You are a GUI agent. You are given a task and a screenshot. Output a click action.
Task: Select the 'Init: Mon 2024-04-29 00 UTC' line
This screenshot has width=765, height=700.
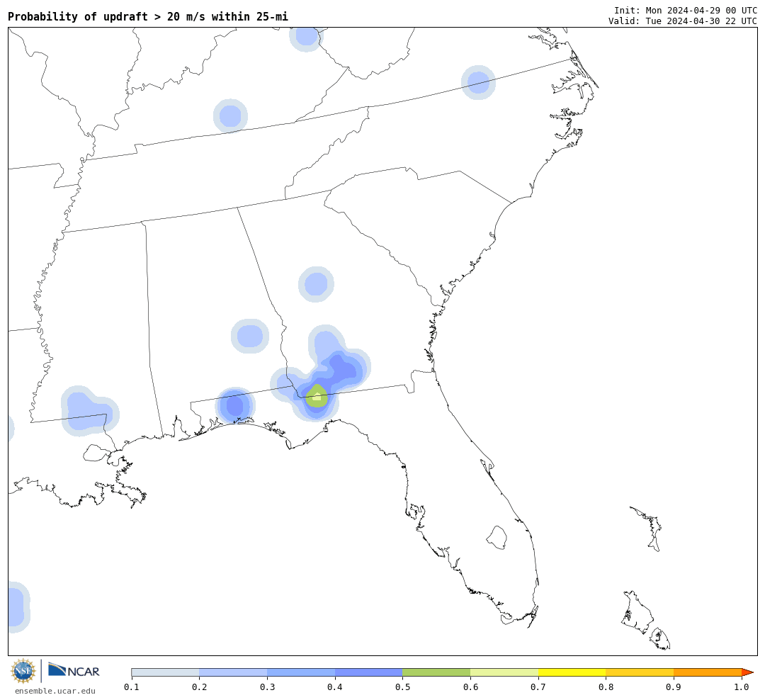point(686,10)
